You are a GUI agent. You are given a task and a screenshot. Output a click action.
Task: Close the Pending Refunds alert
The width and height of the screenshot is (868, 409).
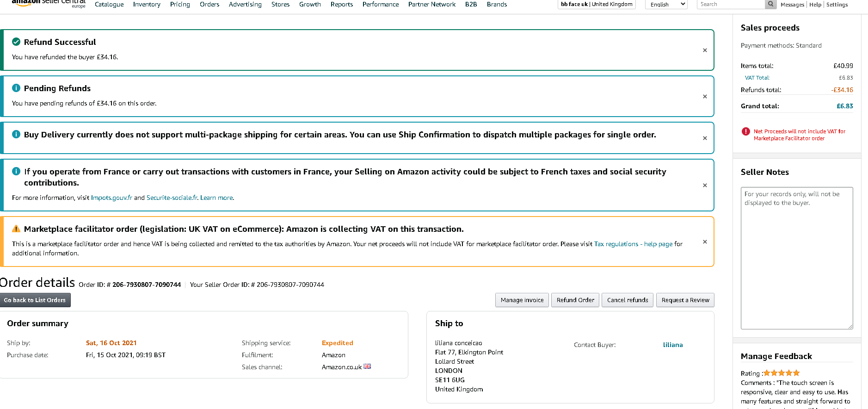(x=705, y=97)
